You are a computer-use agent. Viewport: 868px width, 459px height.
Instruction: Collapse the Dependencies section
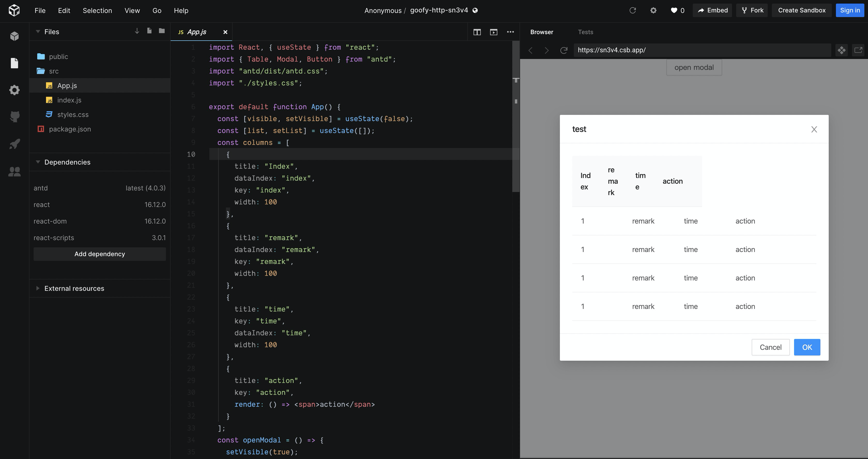38,162
